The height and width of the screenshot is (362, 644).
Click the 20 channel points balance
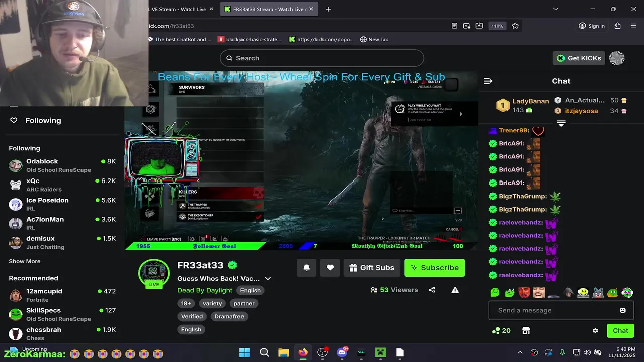point(501,331)
